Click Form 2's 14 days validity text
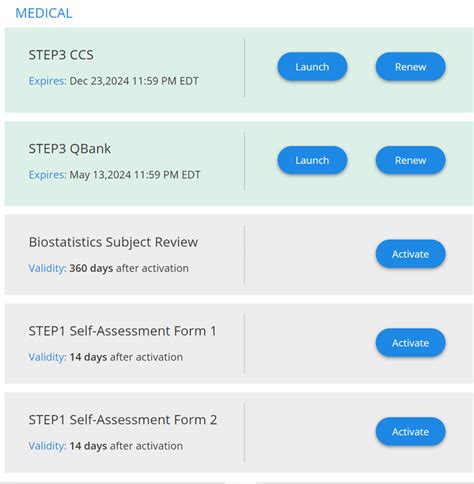Screen dimensions: 474x484 [x=88, y=446]
